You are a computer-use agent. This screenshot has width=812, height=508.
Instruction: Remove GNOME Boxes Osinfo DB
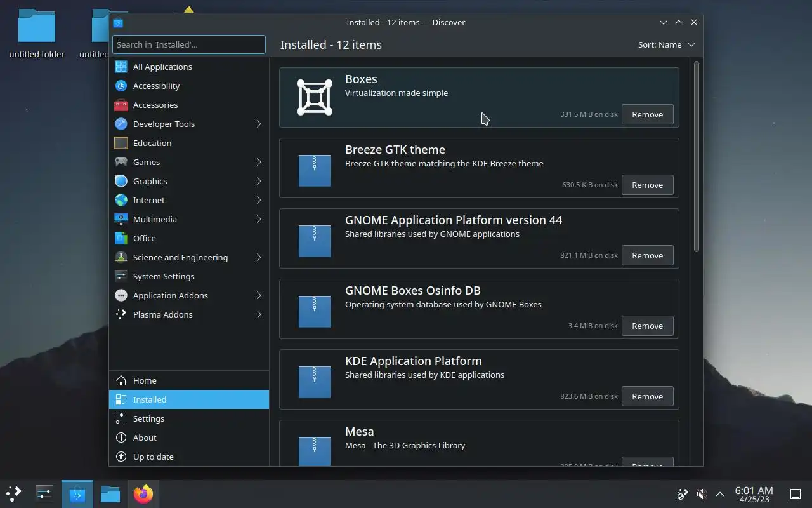click(647, 326)
